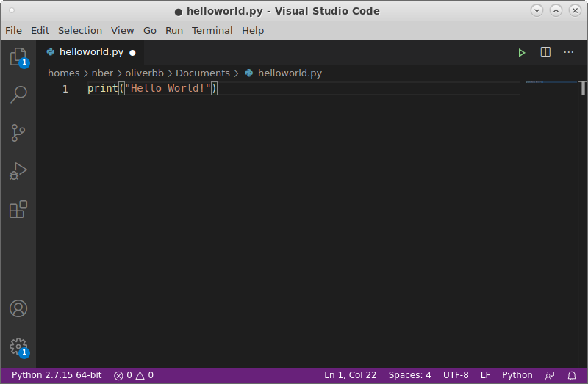
Task: Open the Manage gear icon
Action: (x=18, y=346)
